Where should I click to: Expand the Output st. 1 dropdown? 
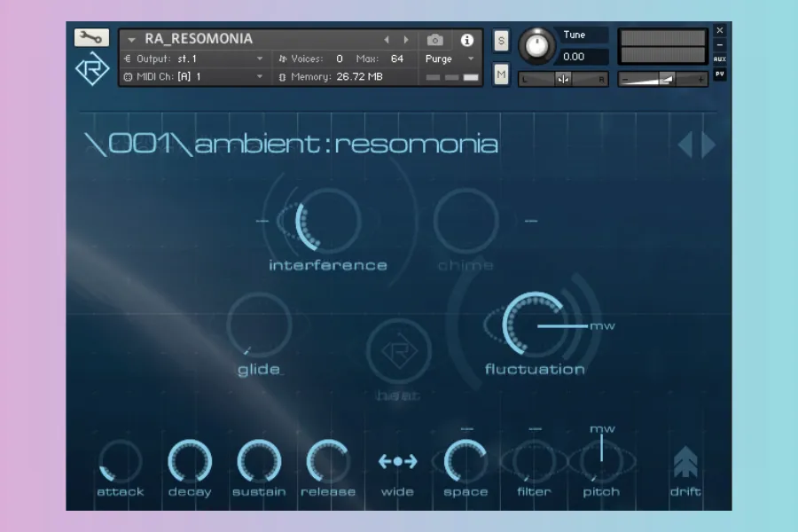(260, 59)
